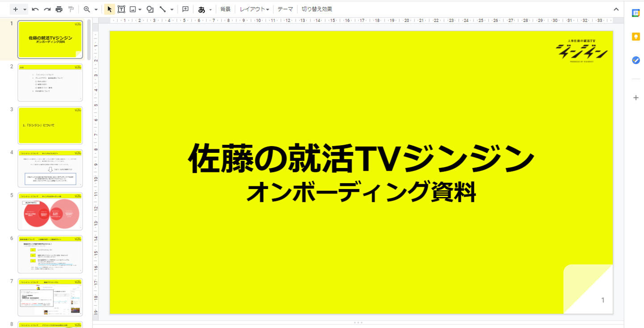Open the new slide layout dropdown arrow

click(x=25, y=9)
